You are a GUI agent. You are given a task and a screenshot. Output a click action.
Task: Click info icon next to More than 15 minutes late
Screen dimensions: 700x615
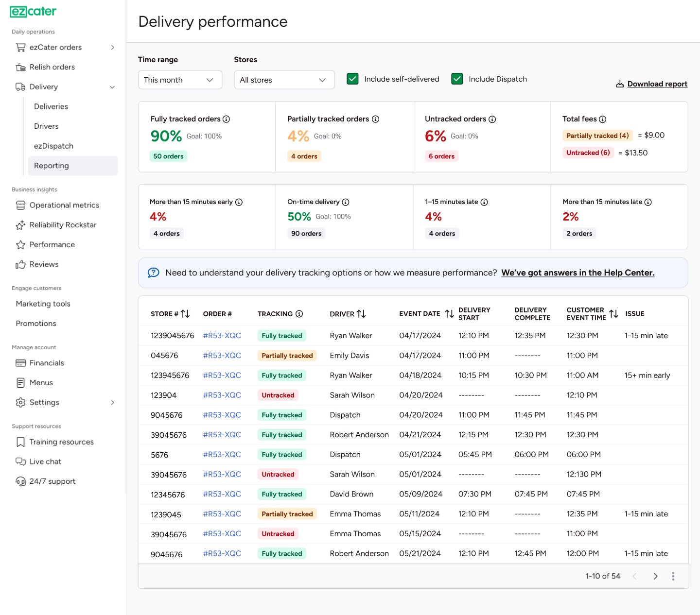[647, 202]
